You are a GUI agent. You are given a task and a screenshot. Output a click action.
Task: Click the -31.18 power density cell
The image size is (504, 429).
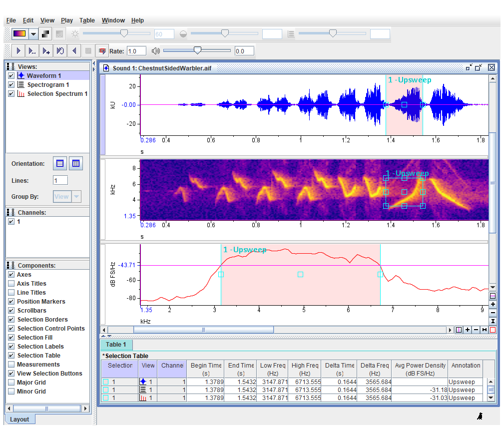(x=420, y=390)
